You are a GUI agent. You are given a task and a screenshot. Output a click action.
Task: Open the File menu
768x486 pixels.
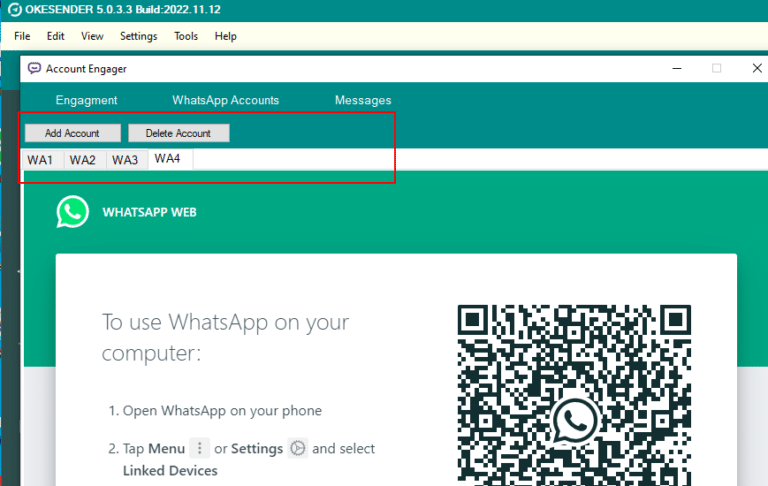click(x=22, y=36)
